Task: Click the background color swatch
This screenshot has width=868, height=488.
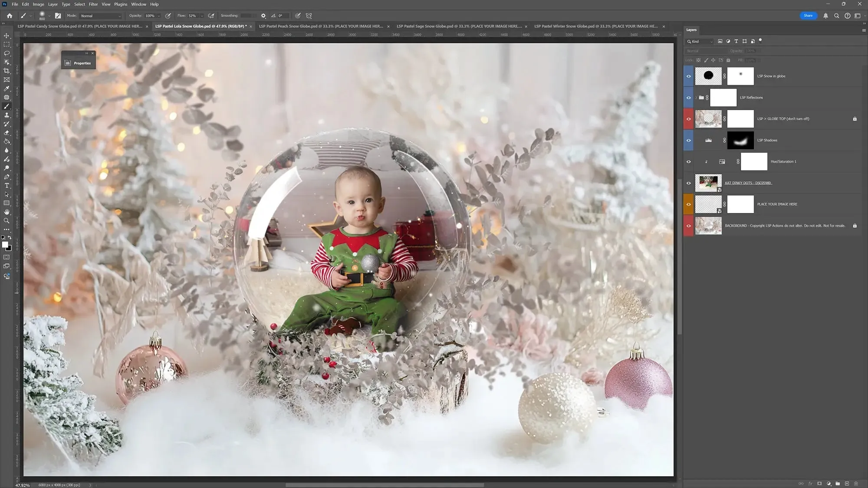Action: coord(9,249)
